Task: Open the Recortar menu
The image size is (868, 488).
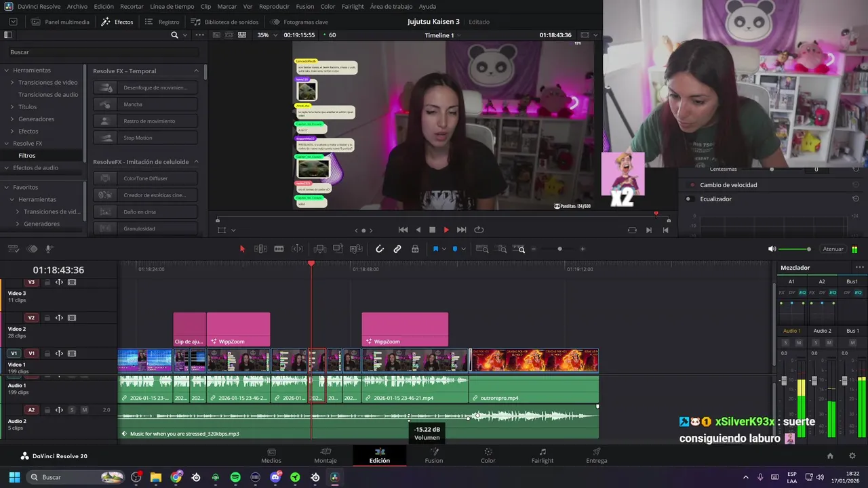Action: (x=132, y=6)
